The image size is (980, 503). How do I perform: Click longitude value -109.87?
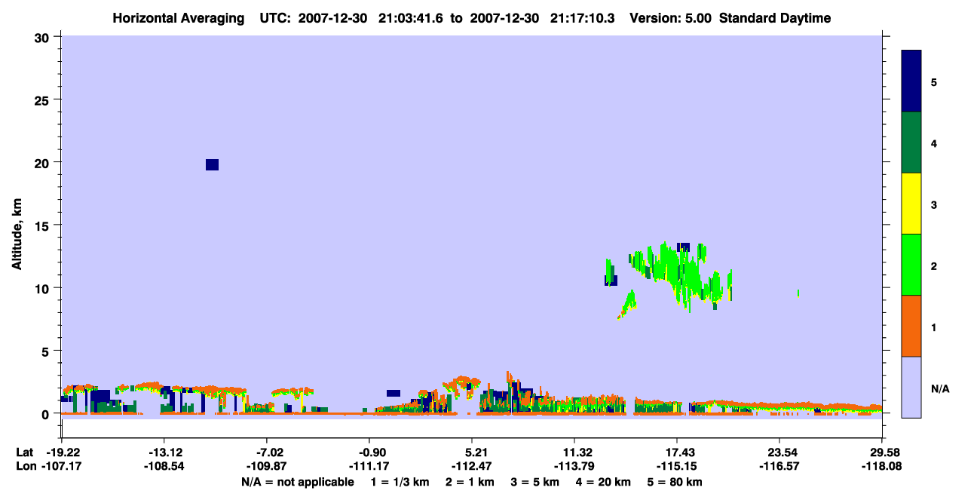click(267, 467)
